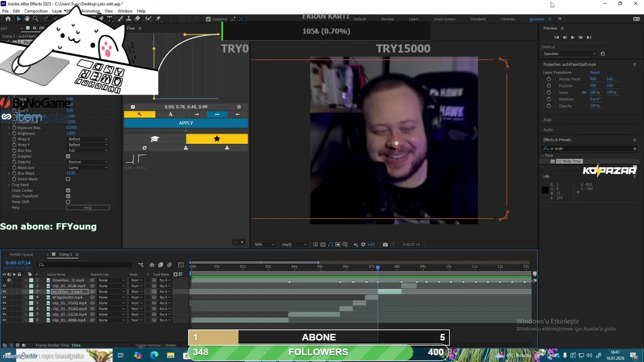The image size is (644, 362).
Task: Open the Composition menu
Action: (36, 11)
